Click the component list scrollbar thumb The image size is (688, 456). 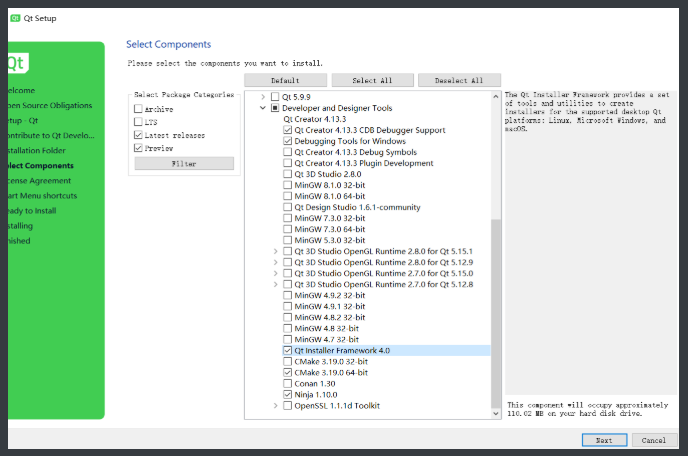pyautogui.click(x=496, y=313)
